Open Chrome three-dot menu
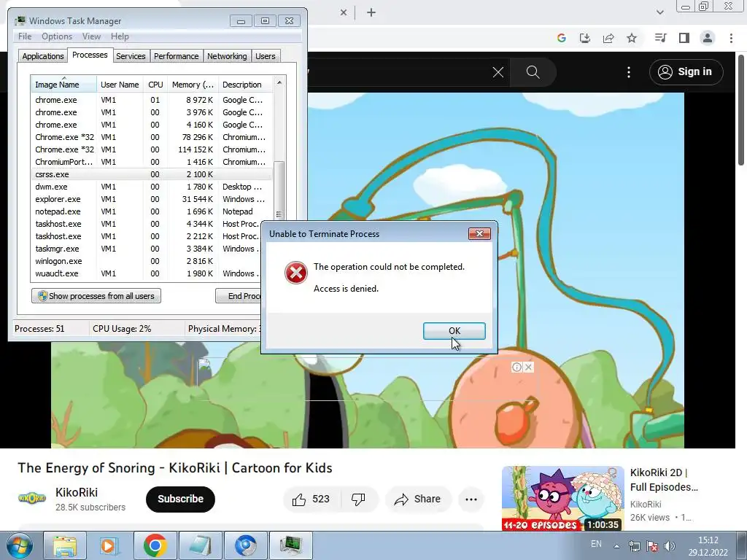 [731, 38]
